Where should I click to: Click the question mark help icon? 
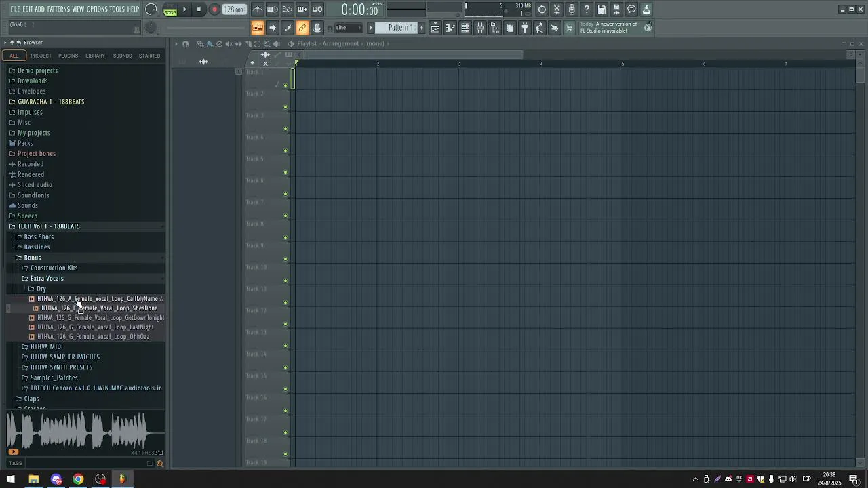pyautogui.click(x=587, y=9)
